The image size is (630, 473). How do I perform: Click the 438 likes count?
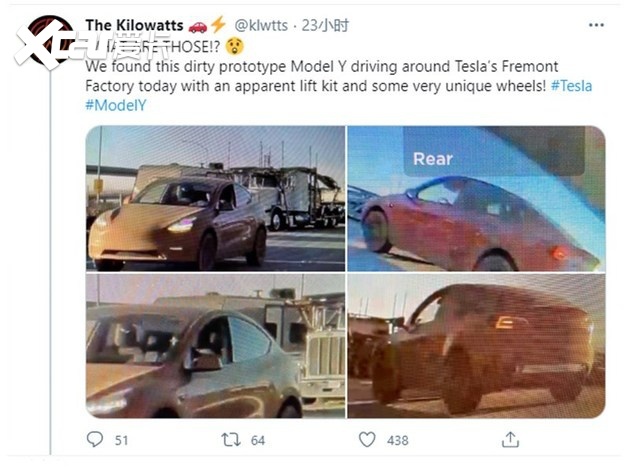pos(398,439)
